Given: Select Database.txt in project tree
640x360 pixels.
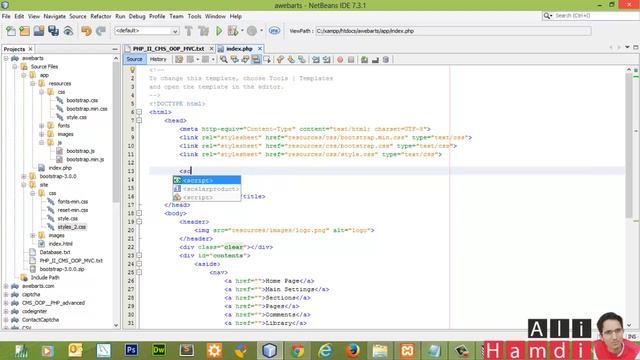Looking at the screenshot, I should point(55,252).
